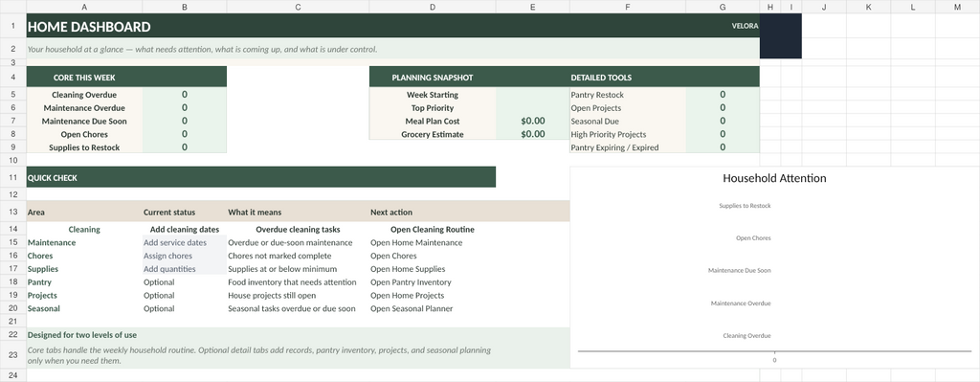Click column D header
The width and height of the screenshot is (980, 382).
433,7
